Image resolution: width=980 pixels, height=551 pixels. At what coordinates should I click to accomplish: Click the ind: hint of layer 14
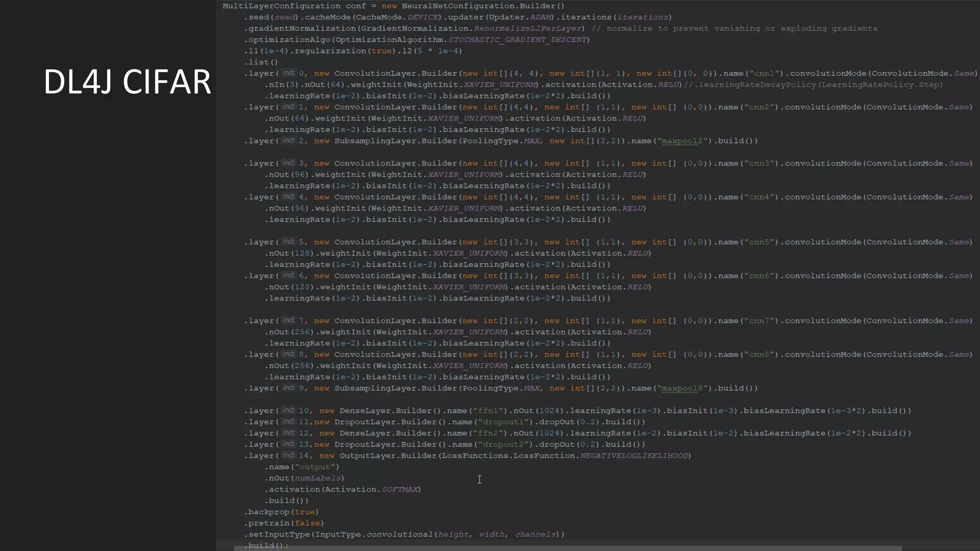pyautogui.click(x=289, y=455)
